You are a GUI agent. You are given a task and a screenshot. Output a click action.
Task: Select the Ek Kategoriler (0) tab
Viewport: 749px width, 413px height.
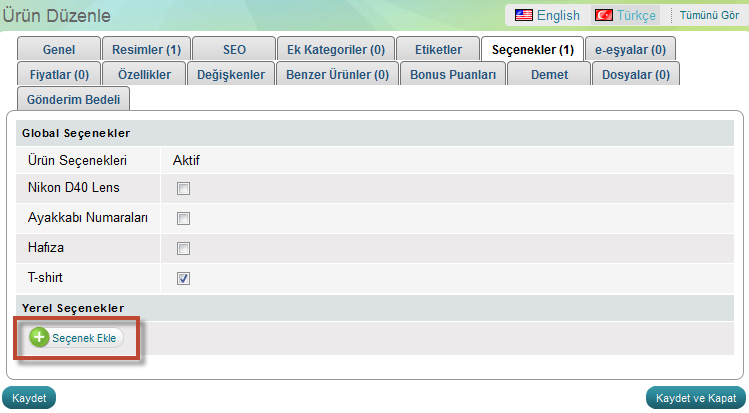(335, 49)
